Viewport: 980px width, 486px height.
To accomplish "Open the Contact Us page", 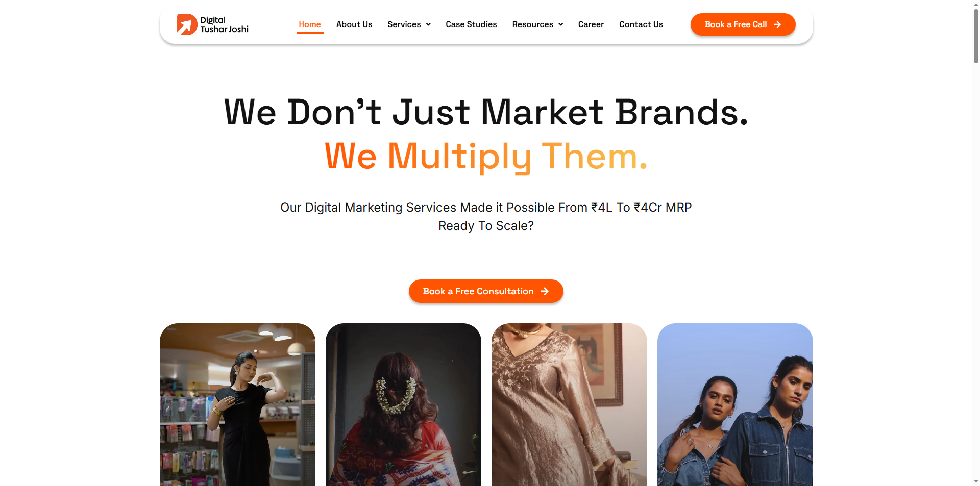I will point(641,24).
